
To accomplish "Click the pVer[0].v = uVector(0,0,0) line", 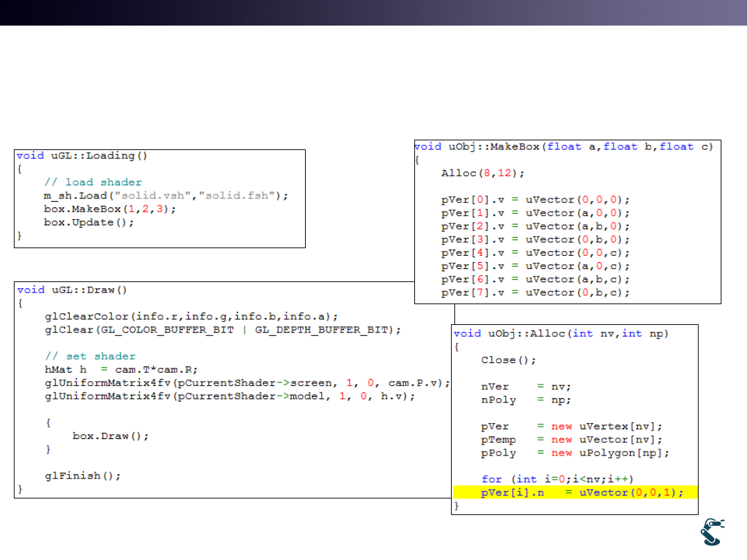I will pyautogui.click(x=535, y=200).
